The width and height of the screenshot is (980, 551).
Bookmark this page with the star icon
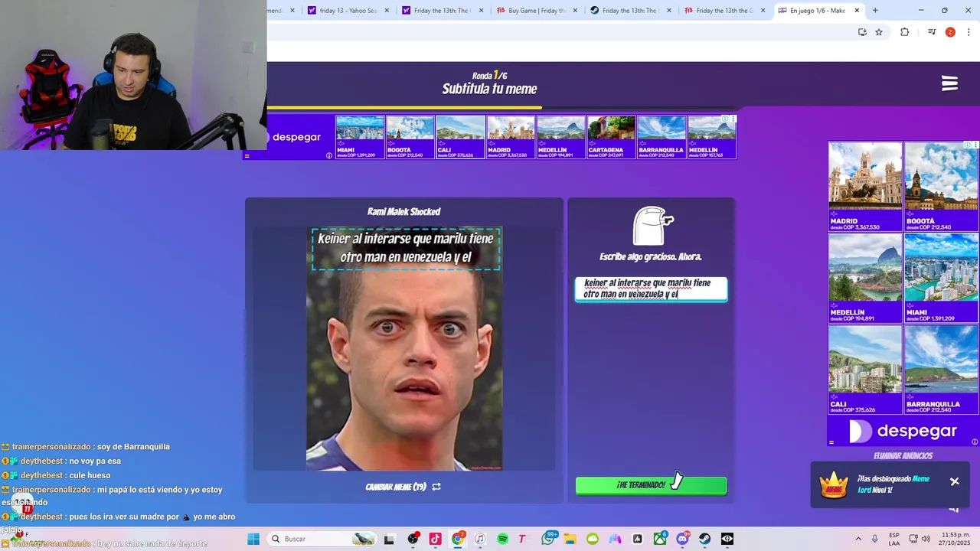[879, 32]
